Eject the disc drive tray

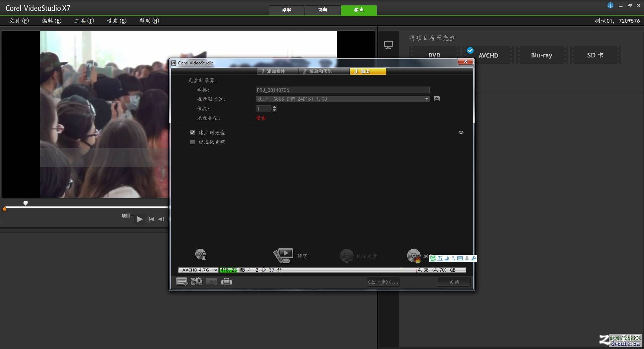tap(437, 99)
